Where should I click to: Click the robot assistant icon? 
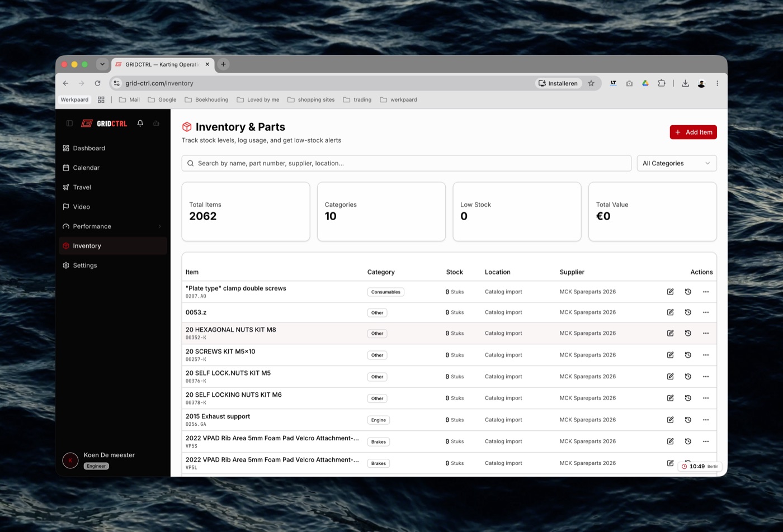pos(157,123)
